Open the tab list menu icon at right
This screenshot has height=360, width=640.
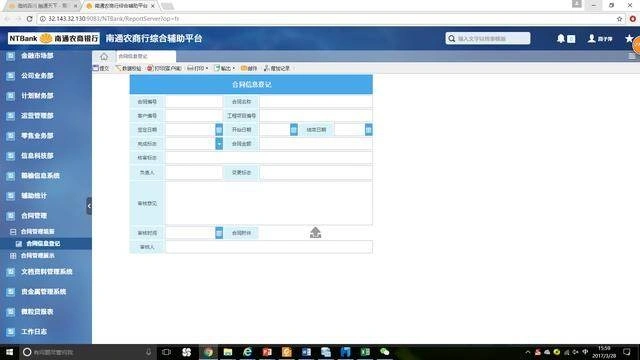pos(632,56)
